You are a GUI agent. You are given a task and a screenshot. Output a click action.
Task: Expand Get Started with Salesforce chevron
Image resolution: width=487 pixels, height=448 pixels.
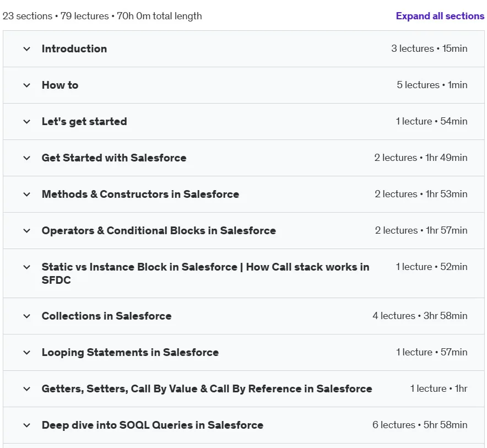26,158
